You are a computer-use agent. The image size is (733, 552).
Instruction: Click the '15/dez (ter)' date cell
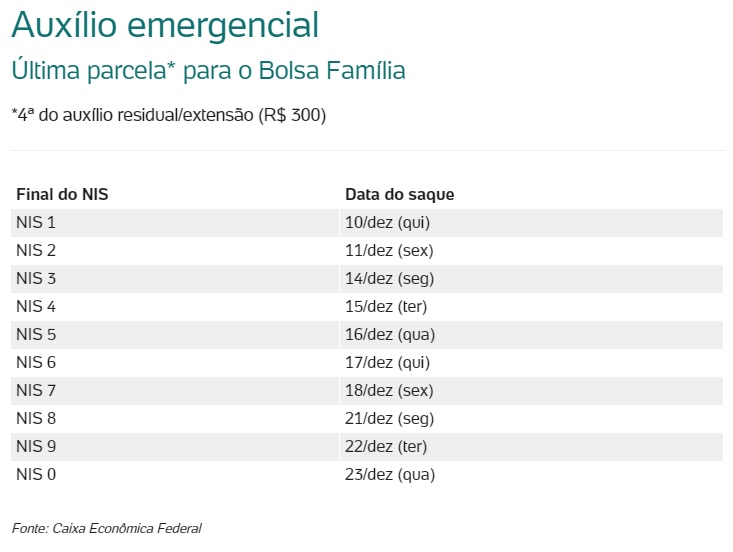coord(386,306)
